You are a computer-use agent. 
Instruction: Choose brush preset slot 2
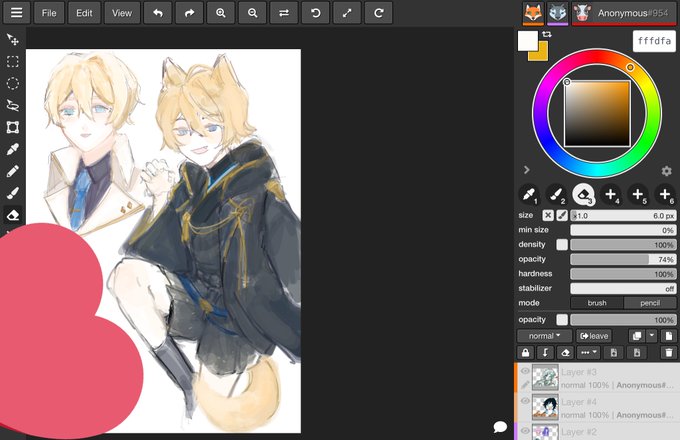click(556, 195)
